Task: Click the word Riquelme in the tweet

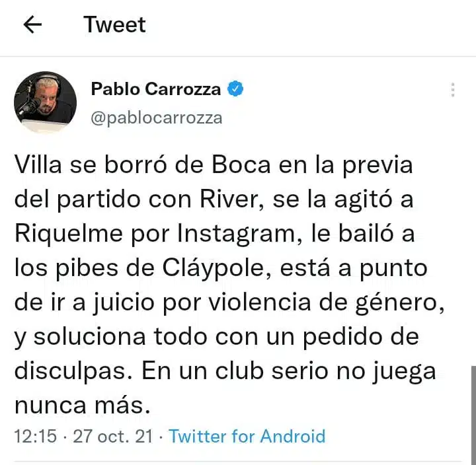Action: pos(69,234)
